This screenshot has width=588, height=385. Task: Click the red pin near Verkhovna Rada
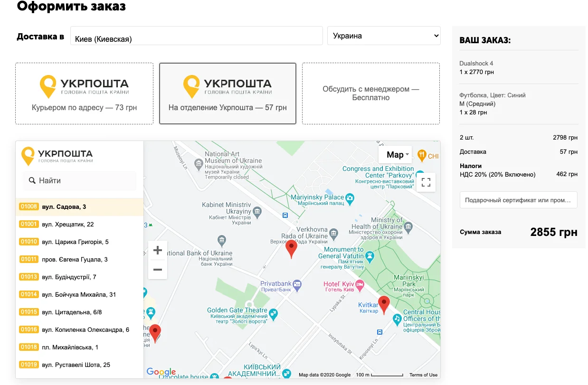coord(291,248)
